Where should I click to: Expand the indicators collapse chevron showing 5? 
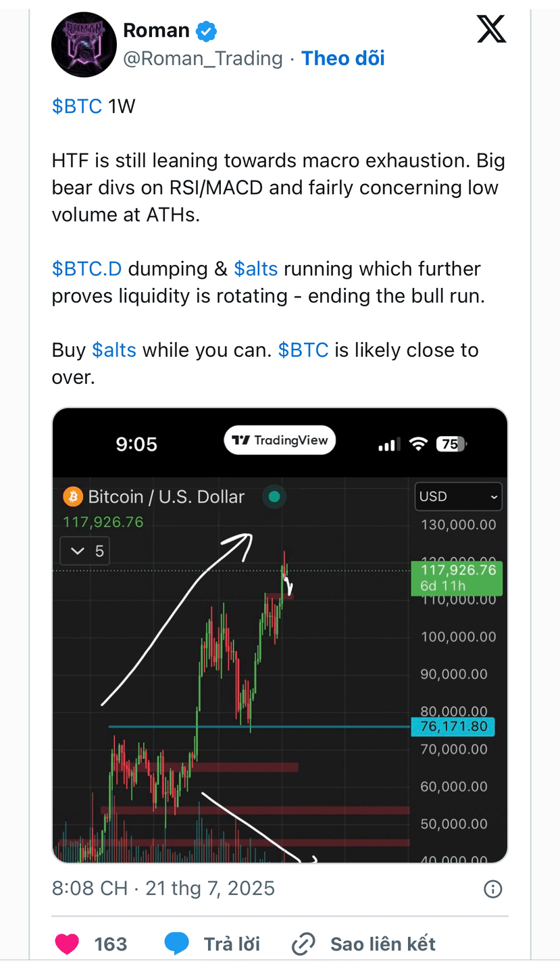click(x=84, y=551)
